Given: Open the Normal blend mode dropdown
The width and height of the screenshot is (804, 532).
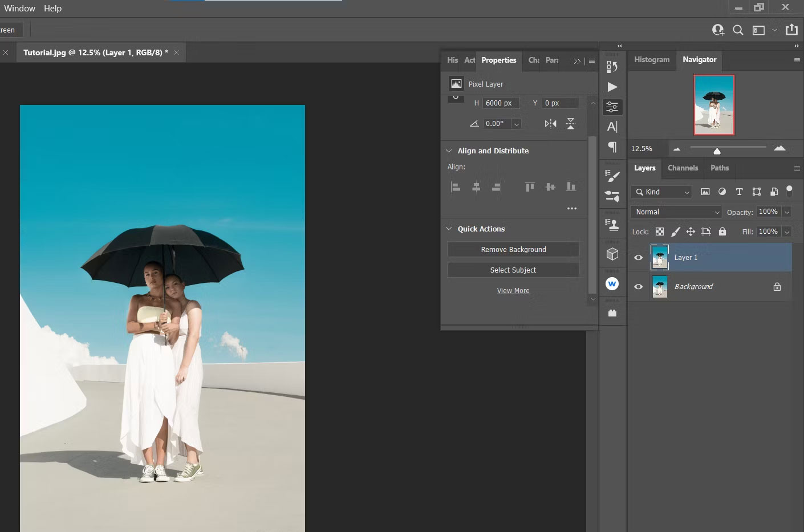Looking at the screenshot, I should [676, 212].
